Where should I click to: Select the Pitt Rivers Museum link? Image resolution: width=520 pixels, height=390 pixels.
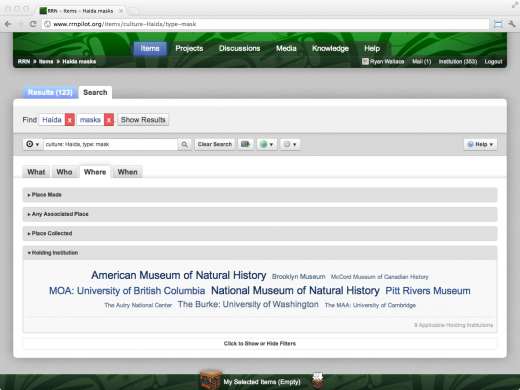pyautogui.click(x=428, y=291)
